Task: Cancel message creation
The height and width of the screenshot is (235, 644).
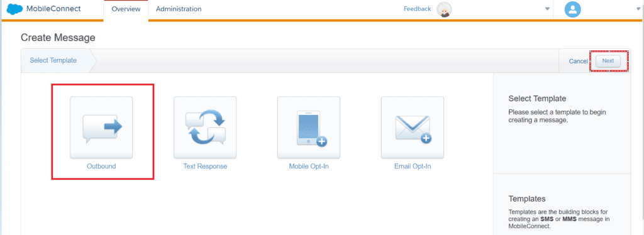Action: coord(579,61)
